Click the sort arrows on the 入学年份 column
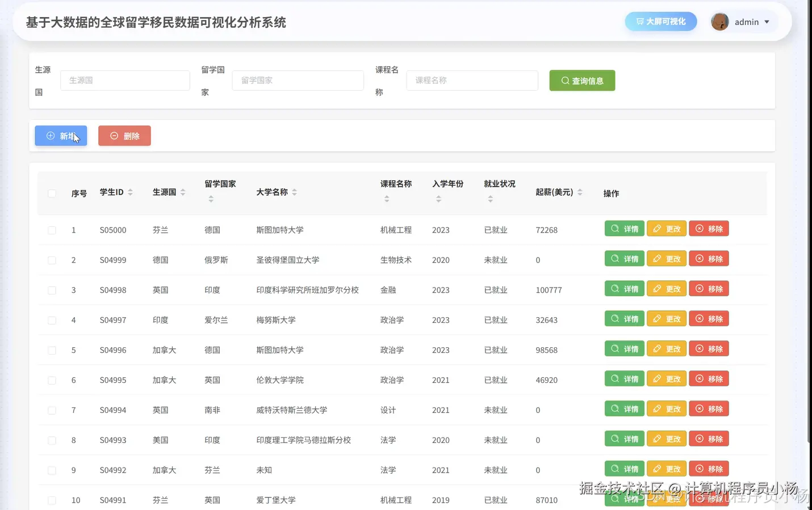Viewport: 812px width, 510px height. coord(438,200)
